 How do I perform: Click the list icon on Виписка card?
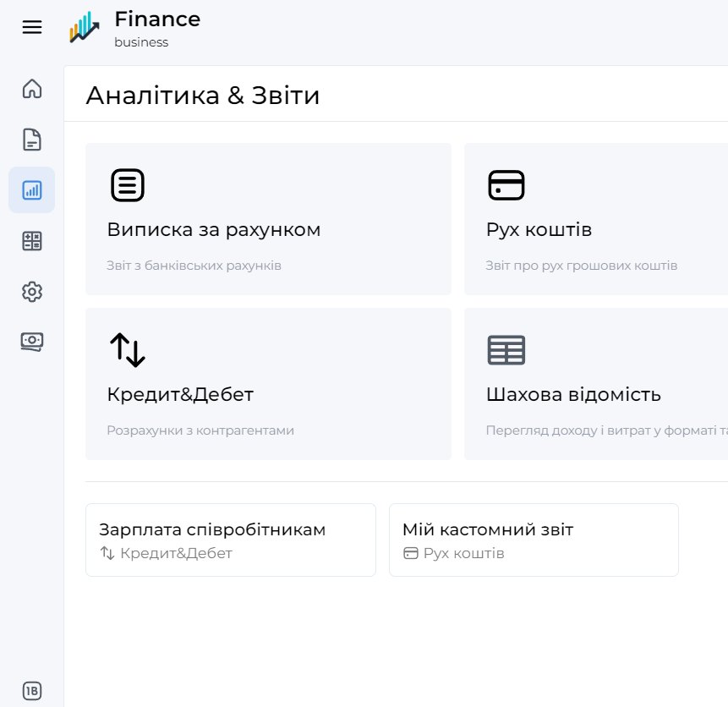(128, 185)
